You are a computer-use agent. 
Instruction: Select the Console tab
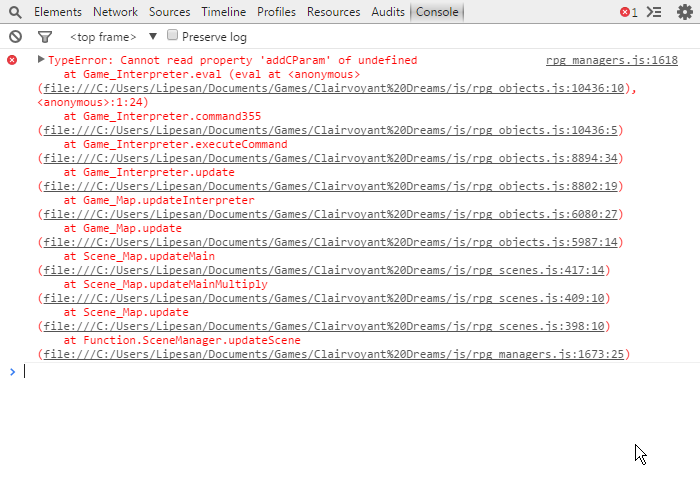click(437, 12)
